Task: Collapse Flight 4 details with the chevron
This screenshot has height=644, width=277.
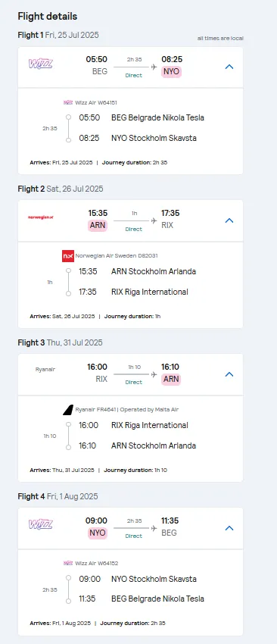Action: click(229, 528)
